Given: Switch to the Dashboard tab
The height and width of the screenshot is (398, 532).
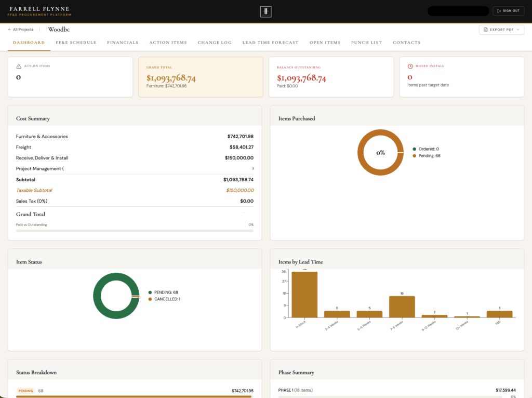Looking at the screenshot, I should [x=29, y=43].
